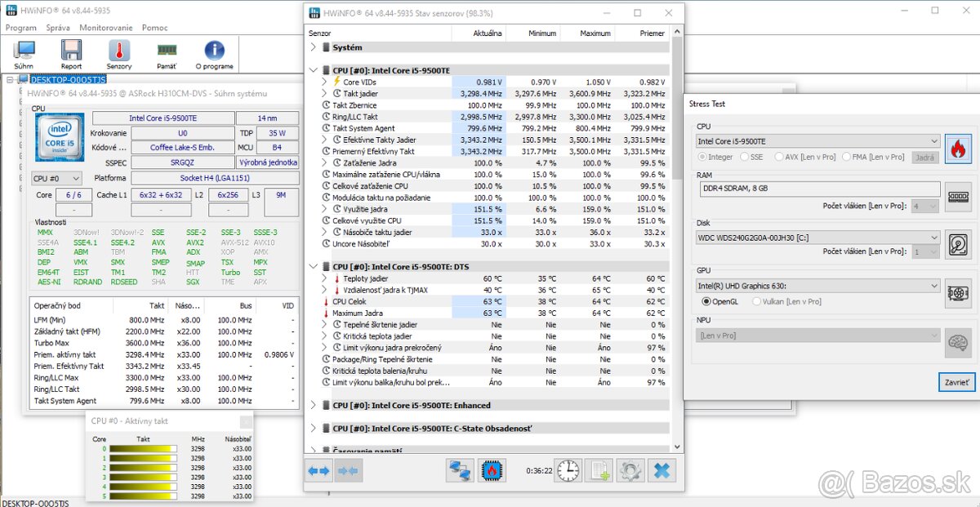
Task: Expand the Enhanced sensor group
Action: [313, 405]
